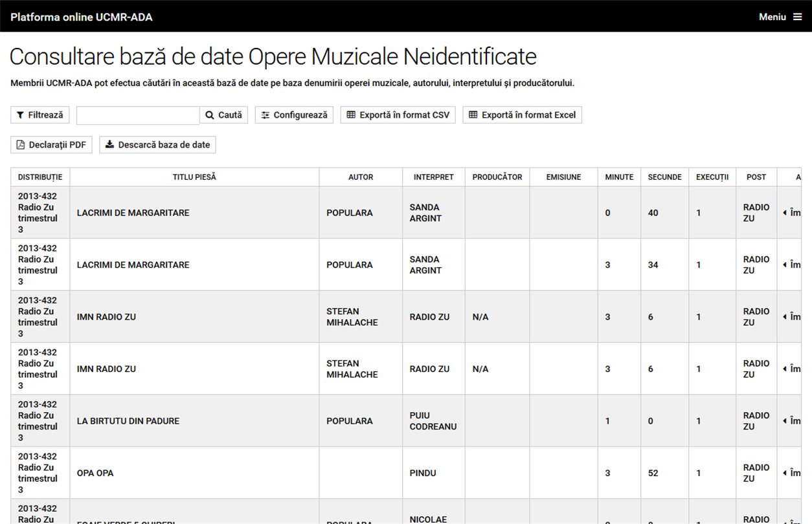
Task: Sort by the SECUNDE column header
Action: point(665,177)
